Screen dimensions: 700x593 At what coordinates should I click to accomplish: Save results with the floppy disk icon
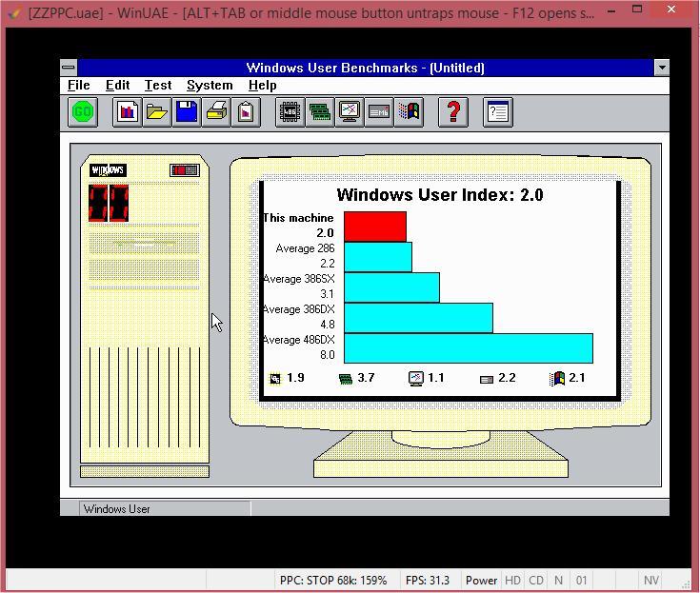(x=187, y=111)
